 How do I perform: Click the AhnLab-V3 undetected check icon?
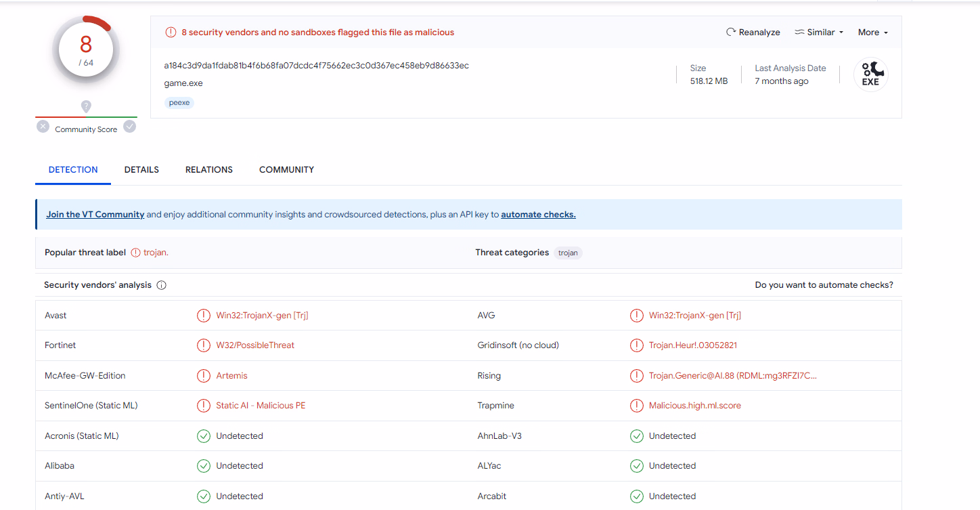(636, 436)
